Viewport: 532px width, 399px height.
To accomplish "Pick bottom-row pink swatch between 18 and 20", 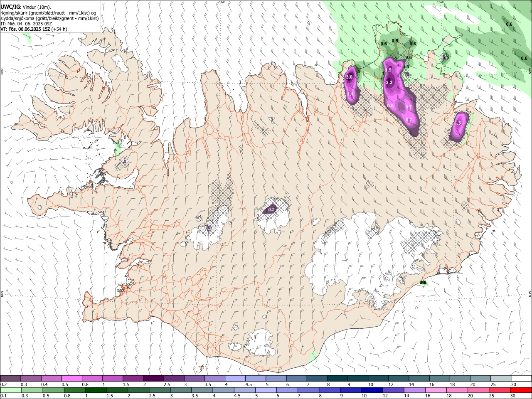I will click(457, 390).
